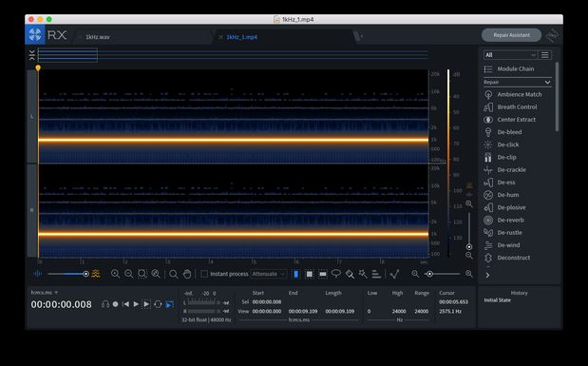This screenshot has width=588, height=366.
Task: Switch to the 1kHz.wav tab
Action: (98, 37)
